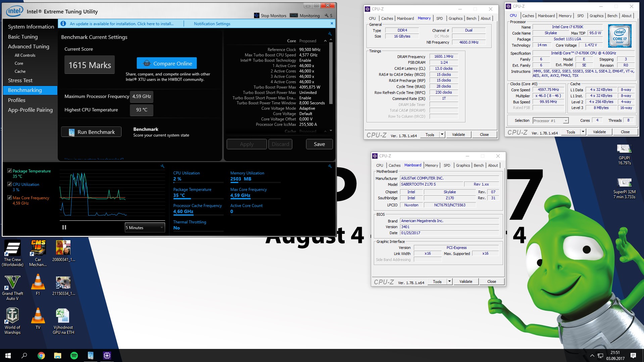The image size is (644, 362).
Task: Show hidden system tray icons
Action: pyautogui.click(x=592, y=356)
